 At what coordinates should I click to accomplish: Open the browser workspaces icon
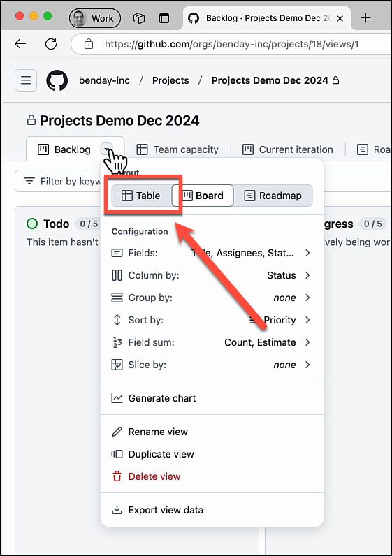pos(139,18)
